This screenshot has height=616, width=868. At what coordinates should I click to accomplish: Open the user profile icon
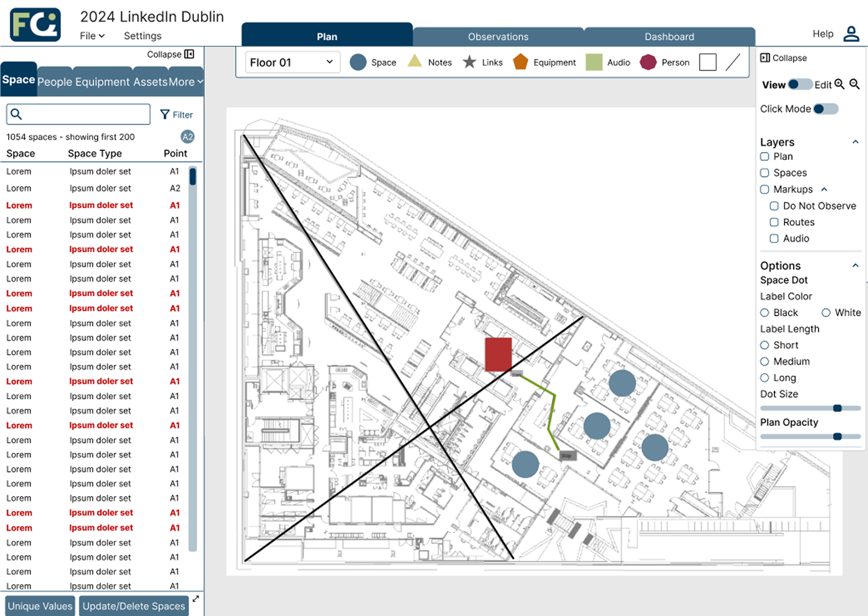click(x=851, y=34)
